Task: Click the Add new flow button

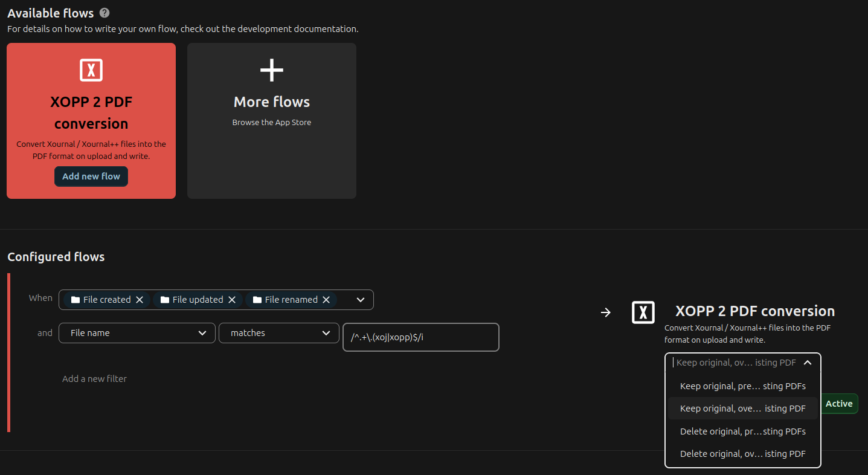Action: click(x=91, y=176)
